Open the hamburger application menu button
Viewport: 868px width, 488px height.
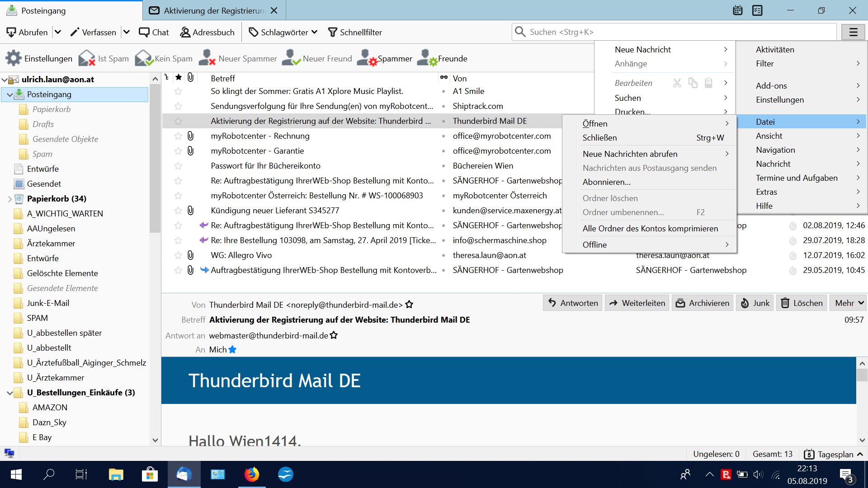(x=853, y=32)
